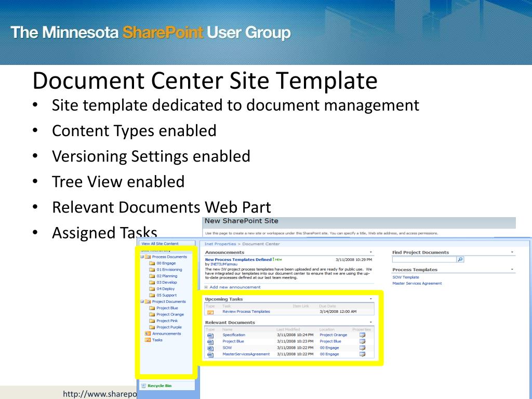
Task: Open the Specification document link
Action: pyautogui.click(x=234, y=335)
